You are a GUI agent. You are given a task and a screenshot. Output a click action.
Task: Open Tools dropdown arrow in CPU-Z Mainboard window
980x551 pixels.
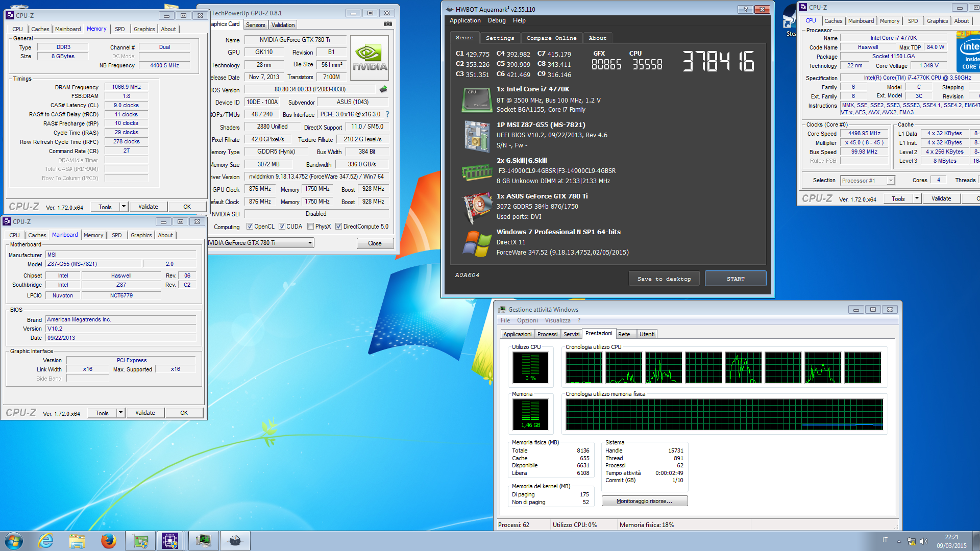[x=120, y=413]
